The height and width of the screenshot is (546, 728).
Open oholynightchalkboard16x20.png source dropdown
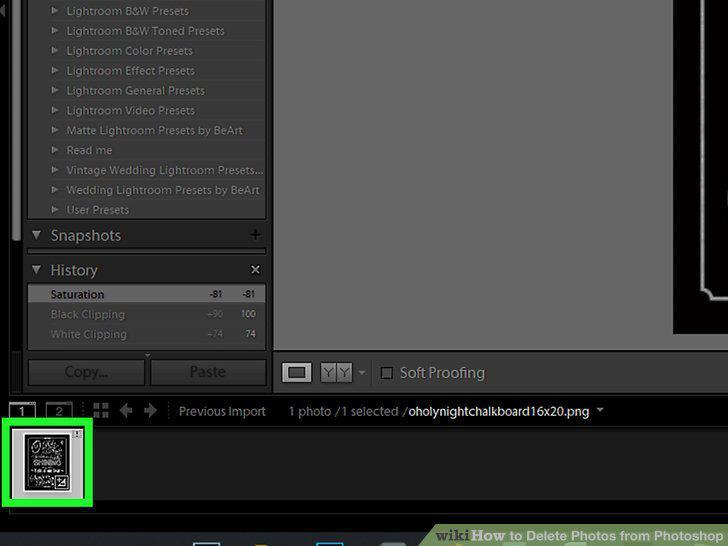point(600,410)
